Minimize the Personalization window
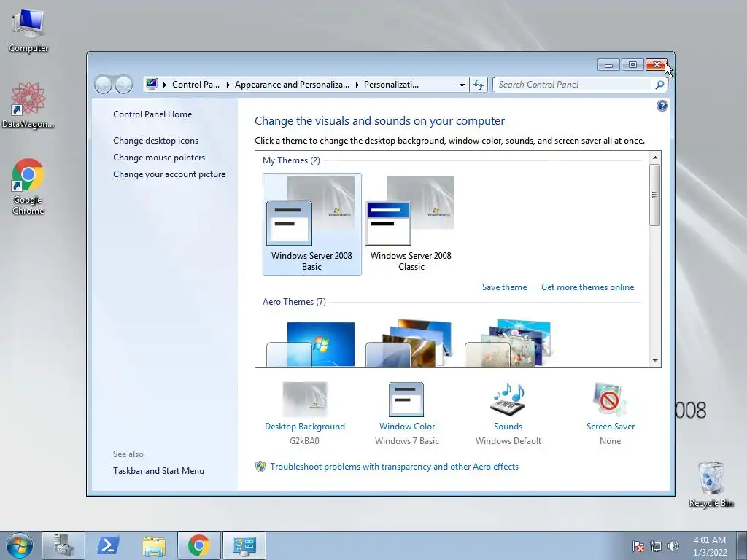Screen dimensions: 747x560 click(608, 65)
